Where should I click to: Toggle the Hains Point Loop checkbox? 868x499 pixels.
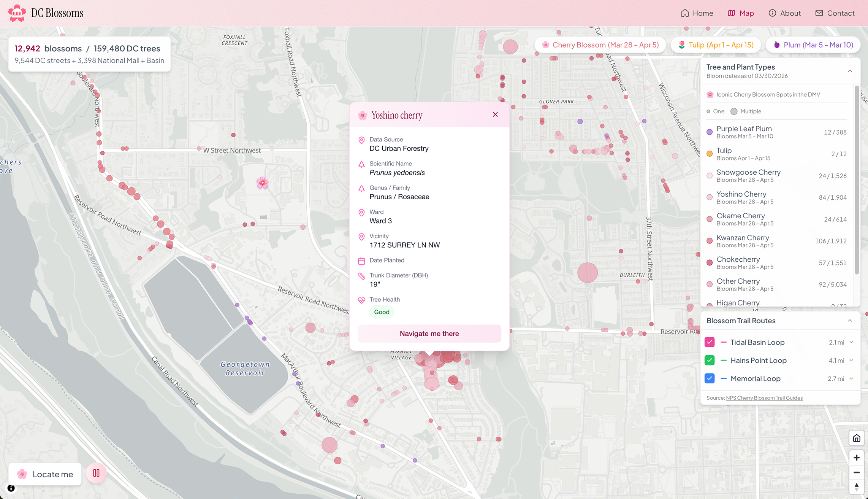(x=710, y=360)
